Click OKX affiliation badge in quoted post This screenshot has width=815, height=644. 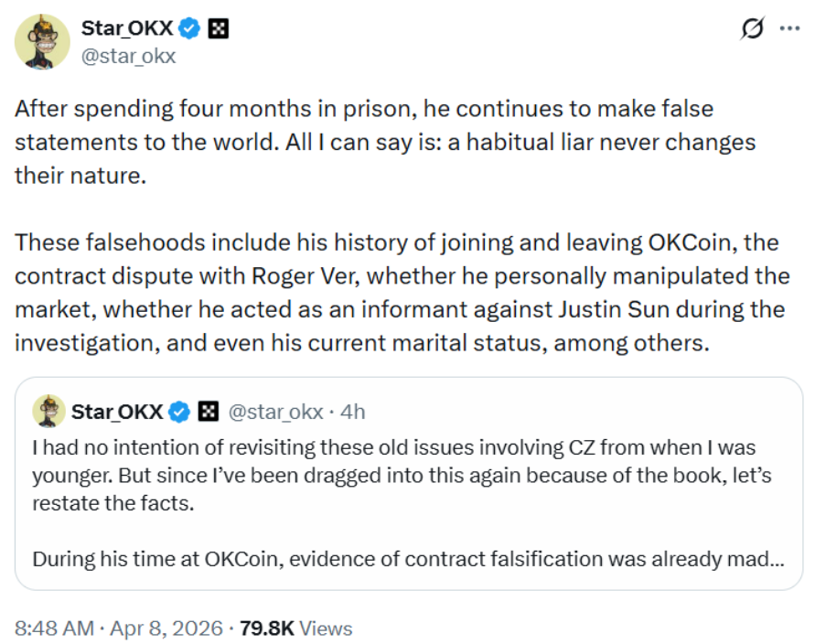tap(209, 412)
